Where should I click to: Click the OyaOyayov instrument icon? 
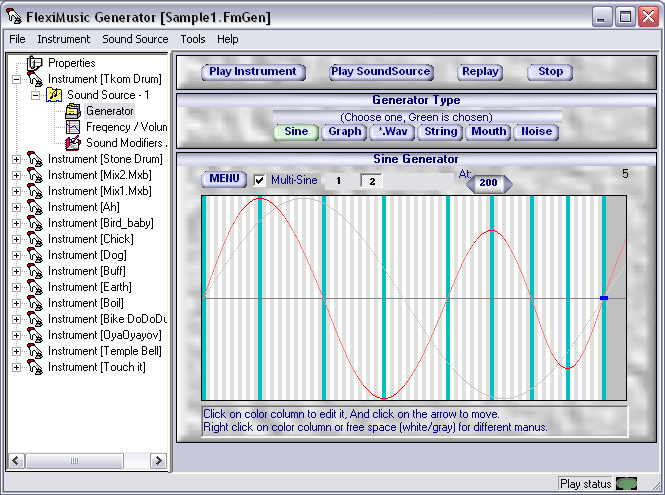tap(35, 336)
